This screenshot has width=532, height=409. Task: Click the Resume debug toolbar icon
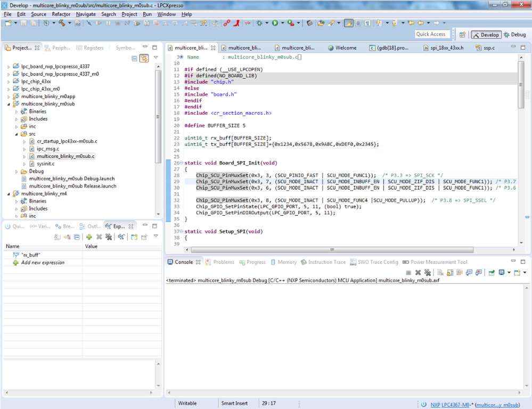pyautogui.click(x=99, y=23)
